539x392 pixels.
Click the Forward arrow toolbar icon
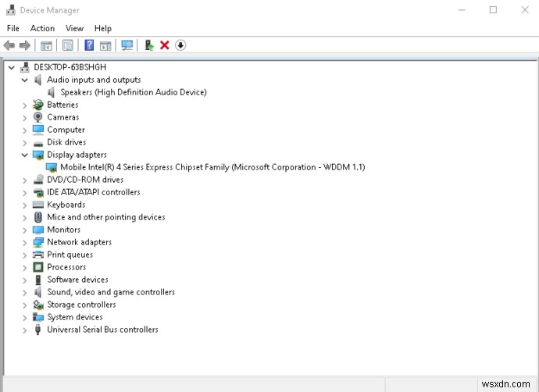25,45
